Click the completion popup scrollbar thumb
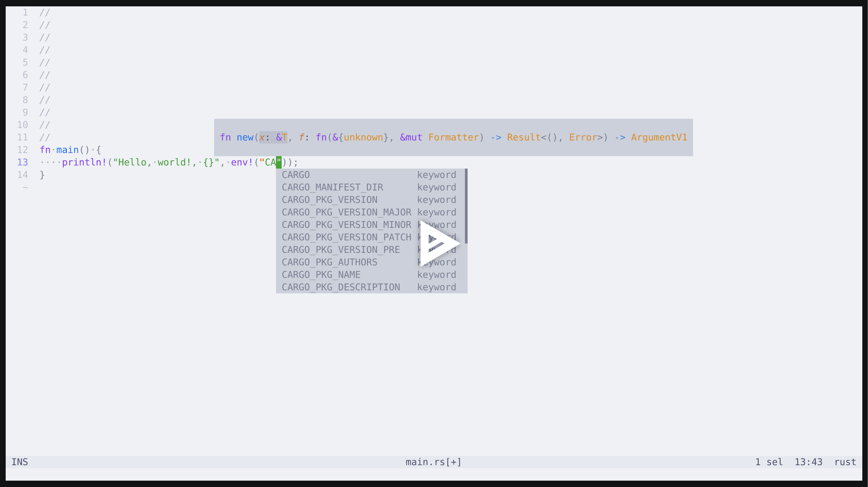868x487 pixels. click(466, 206)
